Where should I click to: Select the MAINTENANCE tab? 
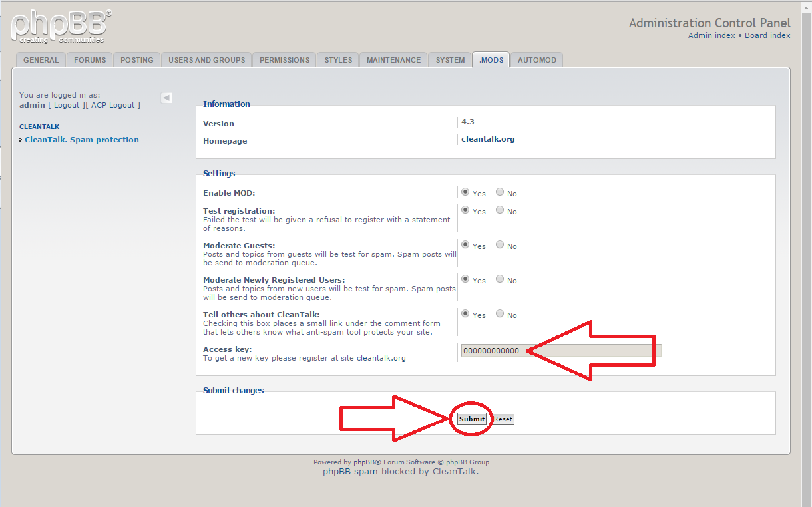pos(393,59)
